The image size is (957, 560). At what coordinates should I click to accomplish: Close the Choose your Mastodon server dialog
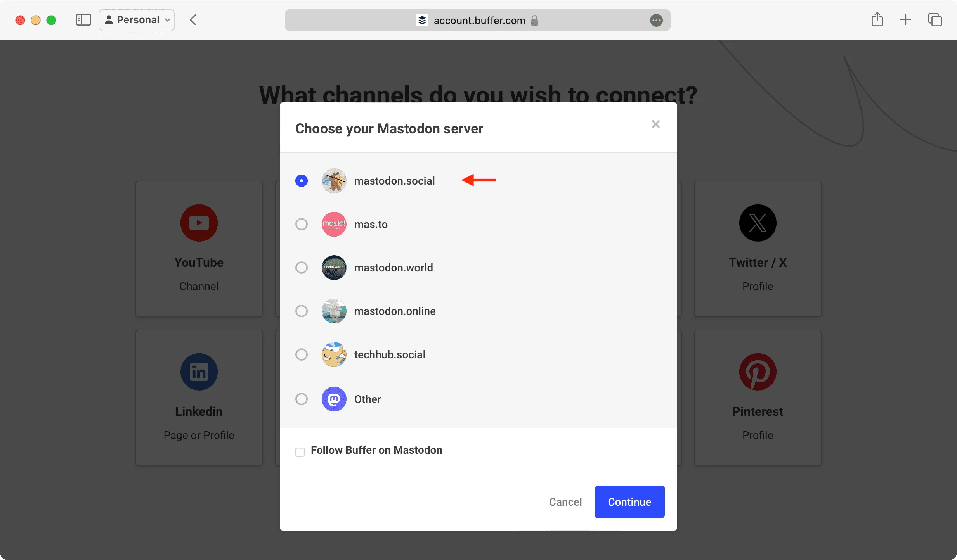click(x=655, y=123)
